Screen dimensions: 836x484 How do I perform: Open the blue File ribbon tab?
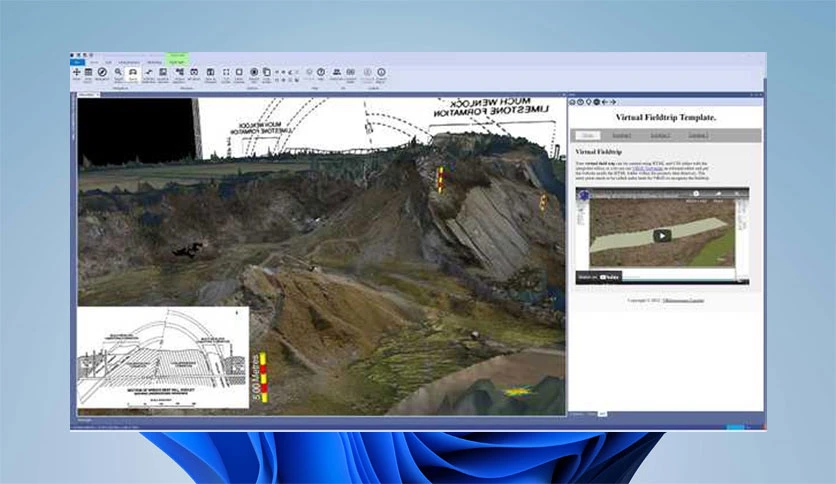point(77,62)
